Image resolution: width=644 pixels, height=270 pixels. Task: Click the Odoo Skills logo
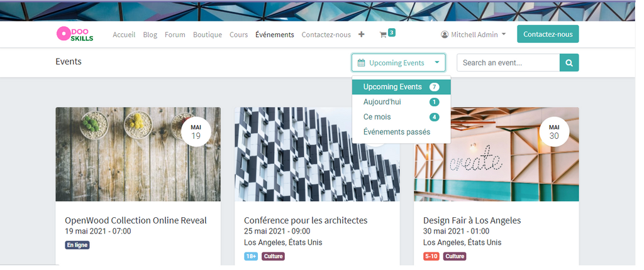click(75, 35)
